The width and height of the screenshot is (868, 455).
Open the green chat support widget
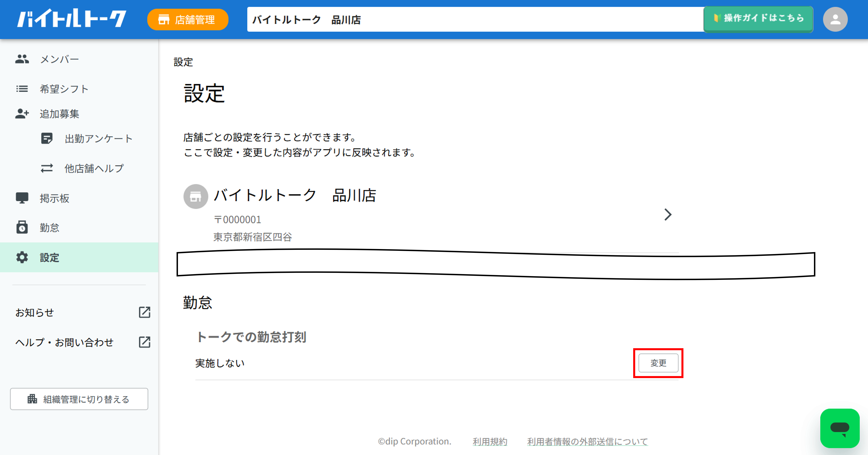[x=840, y=428]
